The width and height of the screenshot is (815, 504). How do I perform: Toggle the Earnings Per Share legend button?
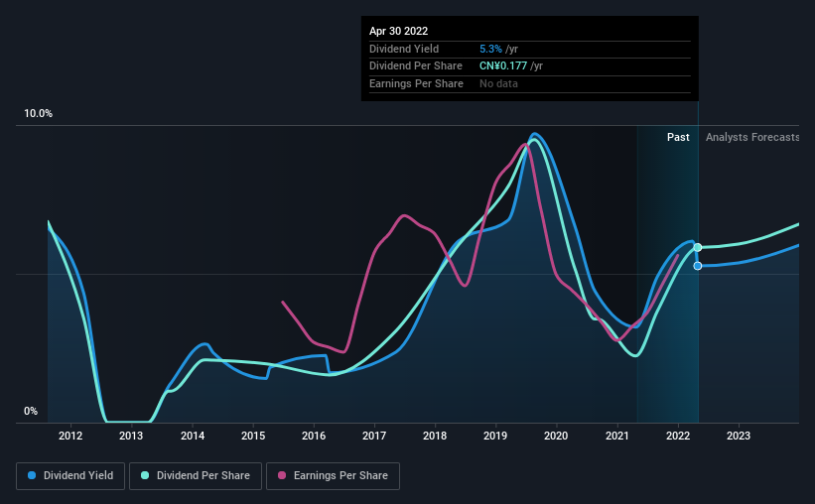point(333,476)
